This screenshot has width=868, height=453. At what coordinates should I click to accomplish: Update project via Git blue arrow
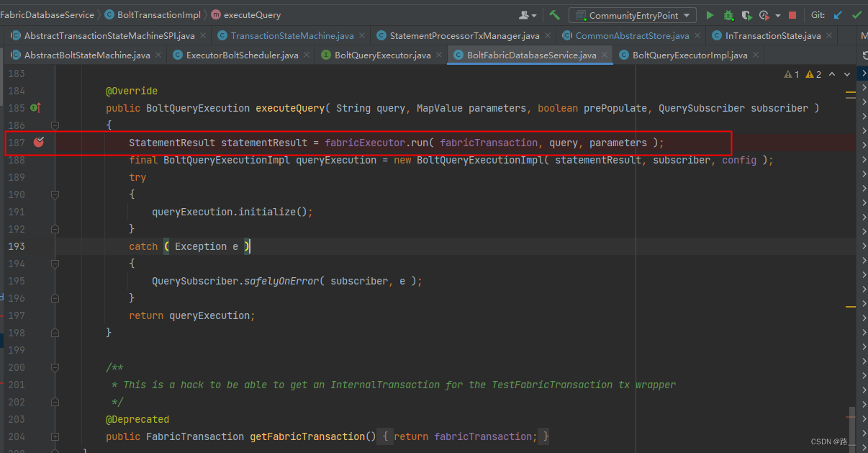[x=838, y=15]
